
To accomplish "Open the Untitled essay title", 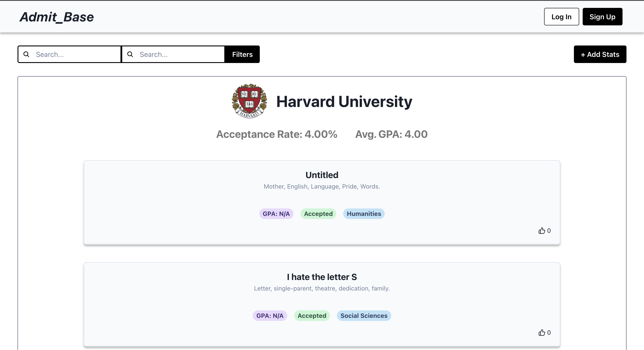I will (322, 175).
